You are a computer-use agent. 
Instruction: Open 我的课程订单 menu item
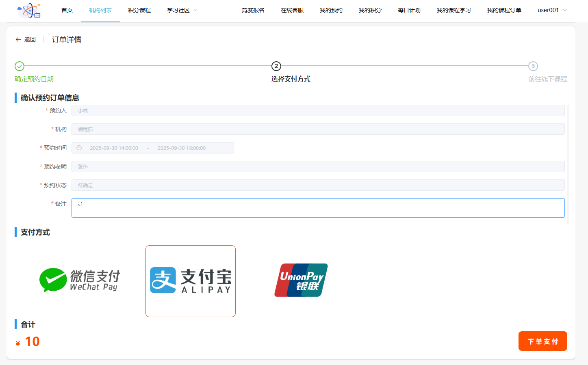[x=504, y=10]
